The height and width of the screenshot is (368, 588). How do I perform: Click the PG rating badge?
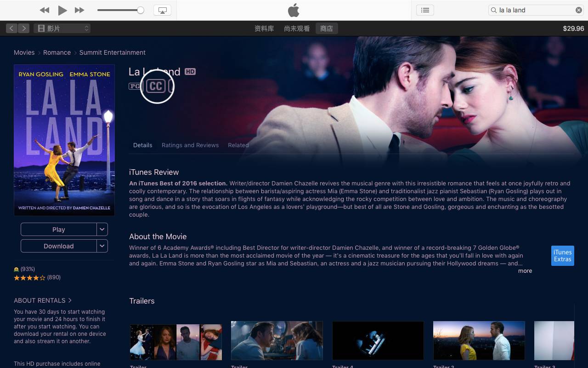click(x=135, y=86)
